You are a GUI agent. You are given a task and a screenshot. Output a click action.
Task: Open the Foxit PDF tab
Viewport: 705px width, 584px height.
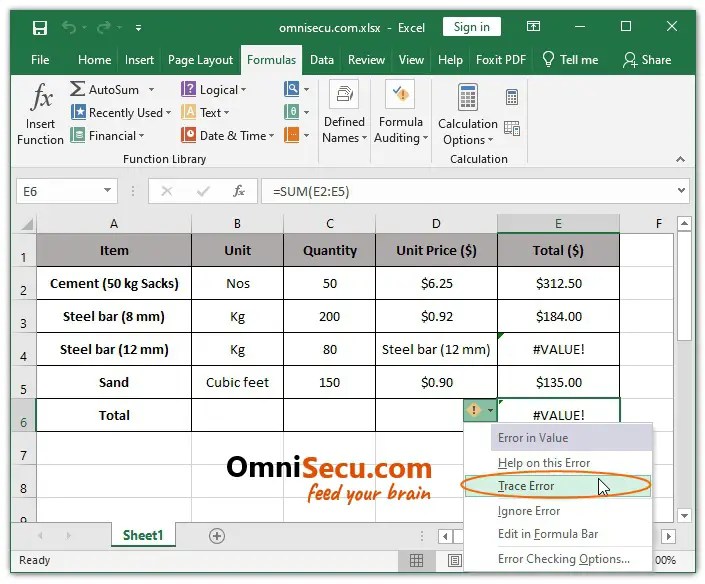tap(501, 60)
